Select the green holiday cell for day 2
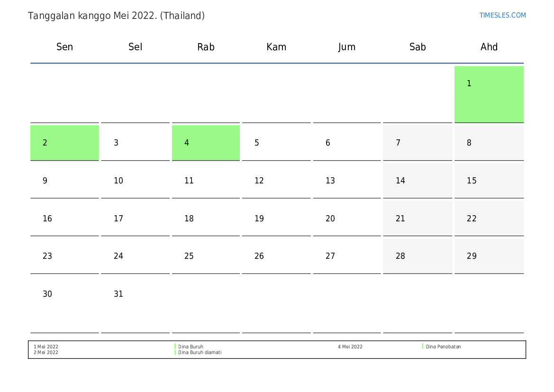The height and width of the screenshot is (392, 554). (64, 143)
